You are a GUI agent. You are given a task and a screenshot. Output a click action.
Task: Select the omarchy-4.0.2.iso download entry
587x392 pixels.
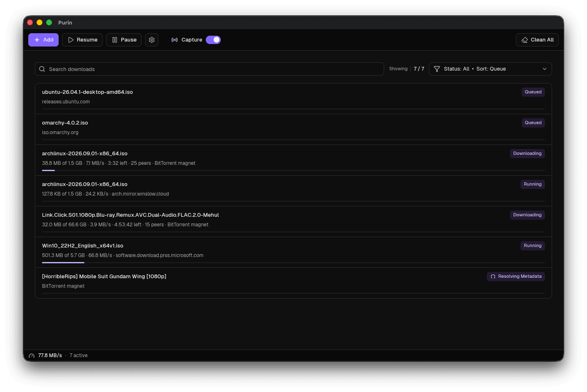click(293, 130)
